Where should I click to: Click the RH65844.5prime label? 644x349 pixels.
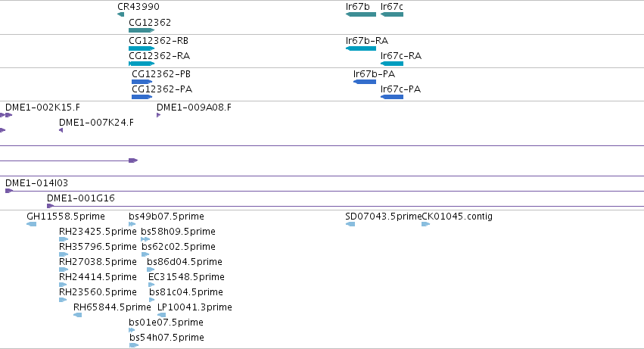click(x=112, y=307)
